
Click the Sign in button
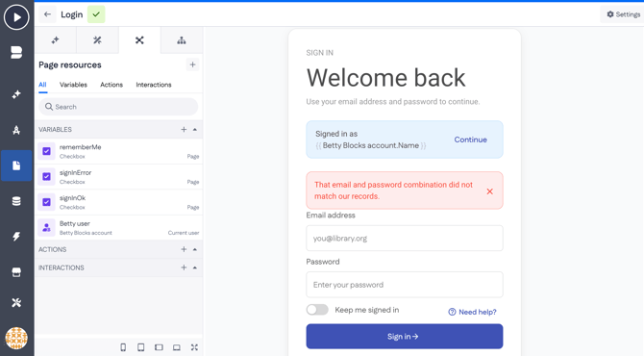click(x=405, y=336)
